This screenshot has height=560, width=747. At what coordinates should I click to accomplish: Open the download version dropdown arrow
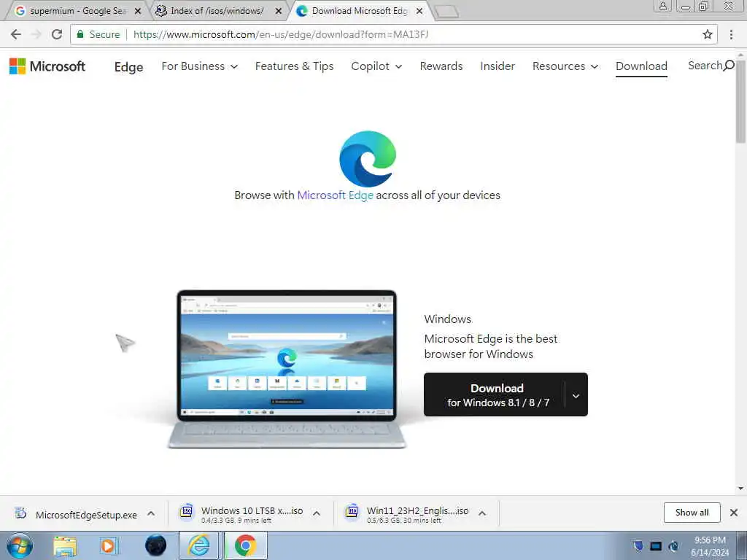click(x=576, y=394)
